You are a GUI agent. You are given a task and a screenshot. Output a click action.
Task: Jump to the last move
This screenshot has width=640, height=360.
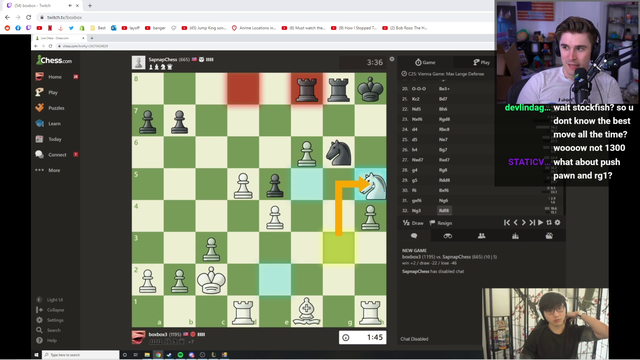[532, 222]
